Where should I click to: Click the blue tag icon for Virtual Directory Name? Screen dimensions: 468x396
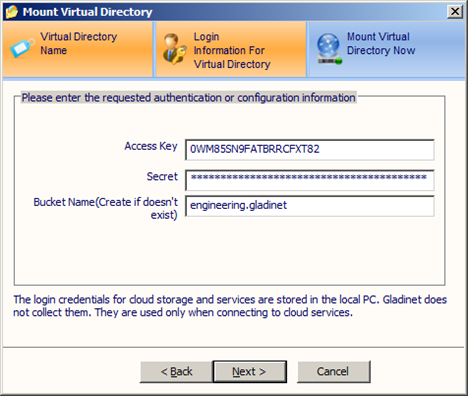click(22, 48)
